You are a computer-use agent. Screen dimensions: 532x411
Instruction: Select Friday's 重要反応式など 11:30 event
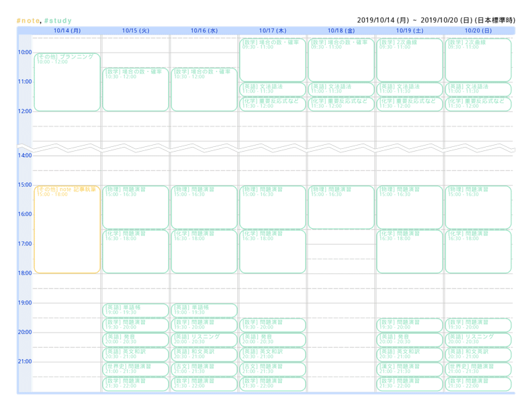[x=341, y=104]
